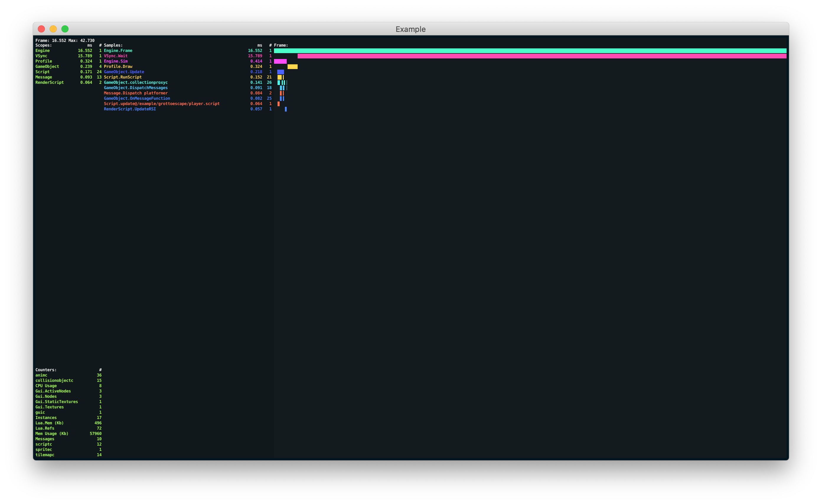Click the Engine.Frame sample
Image resolution: width=822 pixels, height=504 pixels.
(118, 50)
